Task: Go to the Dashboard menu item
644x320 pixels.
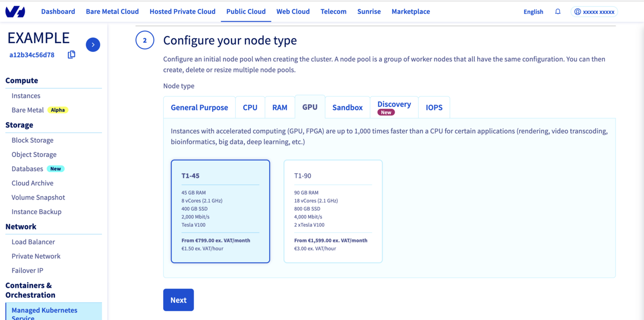Action: tap(58, 11)
